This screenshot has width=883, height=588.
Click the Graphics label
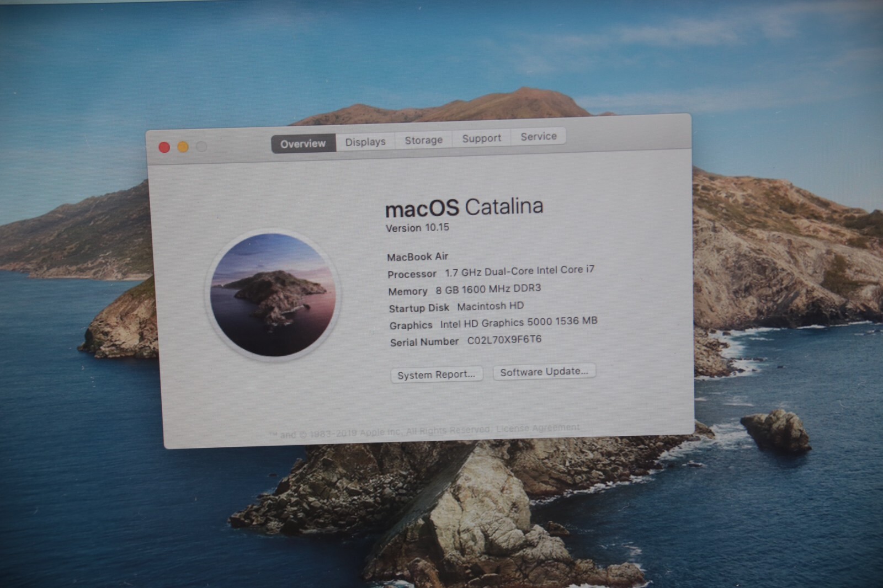pos(411,325)
